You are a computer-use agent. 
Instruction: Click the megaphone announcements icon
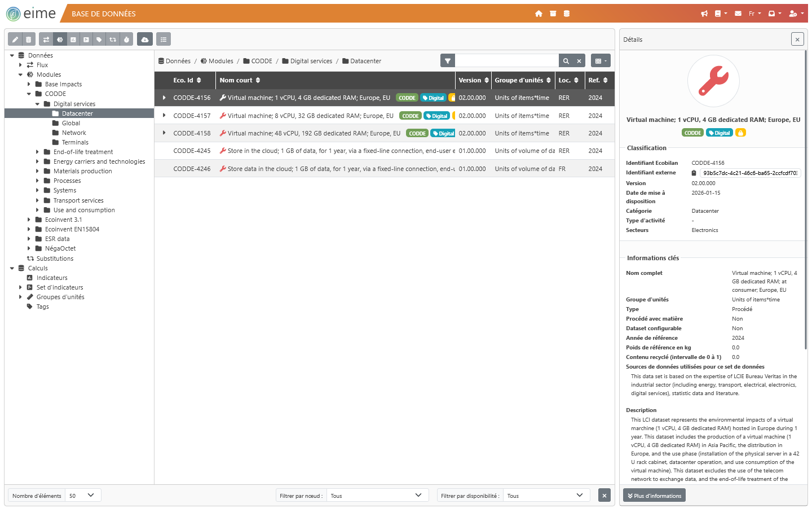click(704, 14)
